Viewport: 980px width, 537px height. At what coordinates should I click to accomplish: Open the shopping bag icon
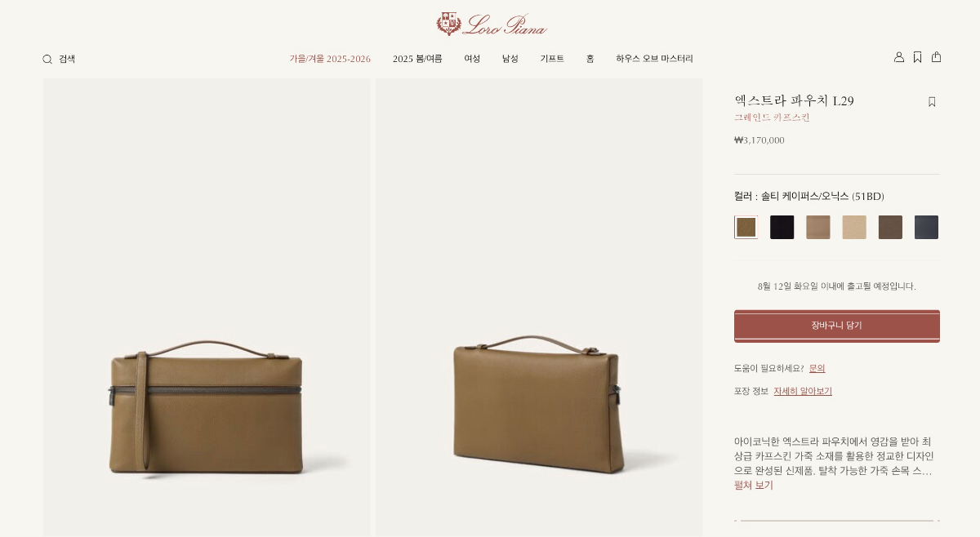[x=937, y=57]
